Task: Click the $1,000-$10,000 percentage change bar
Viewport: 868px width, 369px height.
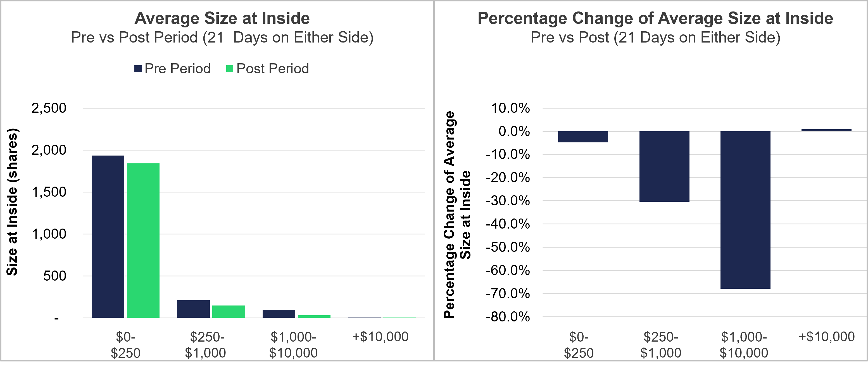Action: (x=745, y=210)
